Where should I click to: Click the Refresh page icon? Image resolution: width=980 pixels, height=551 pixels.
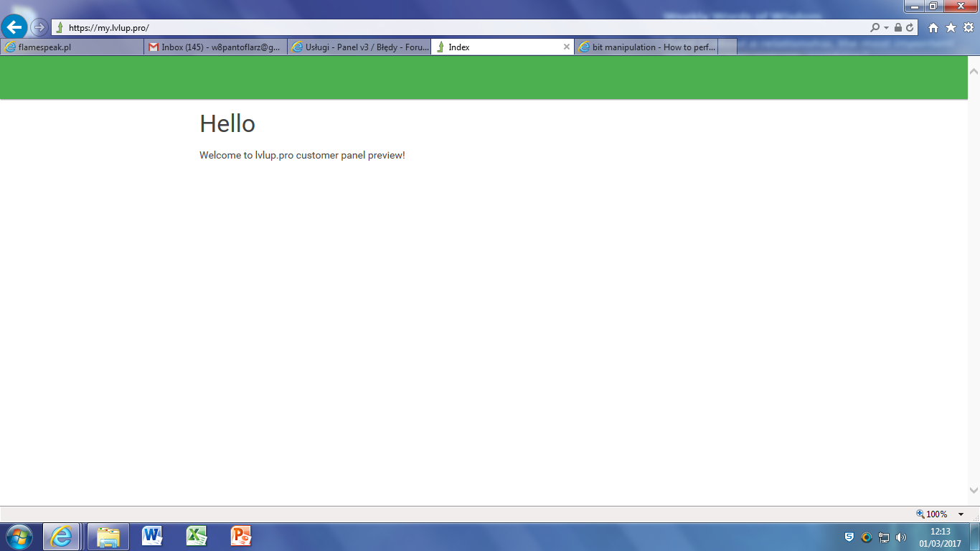click(x=910, y=28)
